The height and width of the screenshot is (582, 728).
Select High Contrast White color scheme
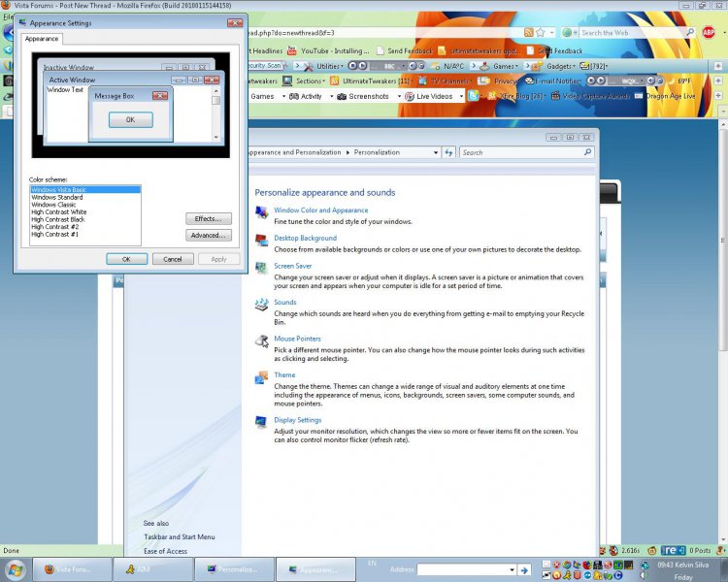(x=85, y=212)
